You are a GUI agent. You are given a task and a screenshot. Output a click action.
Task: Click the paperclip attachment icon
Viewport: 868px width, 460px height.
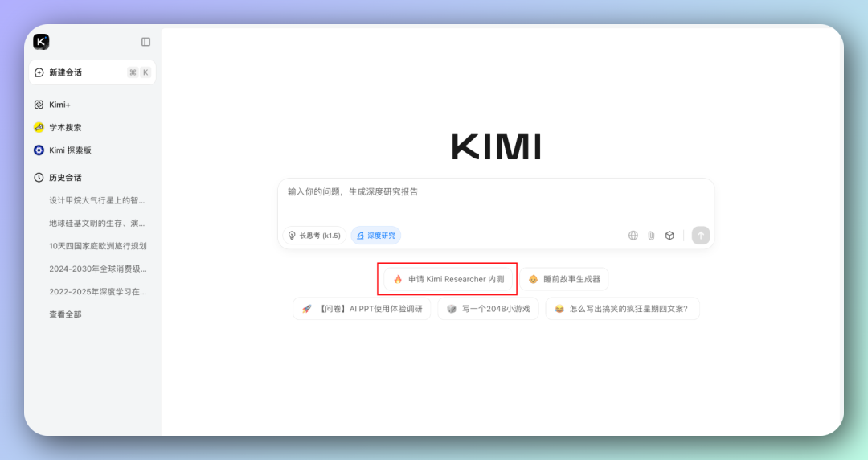pyautogui.click(x=652, y=236)
